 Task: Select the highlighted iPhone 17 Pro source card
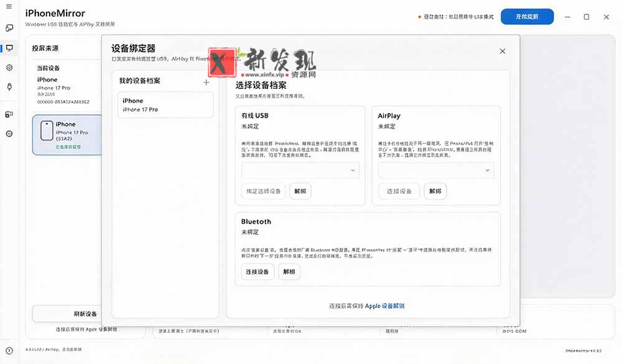tap(67, 135)
